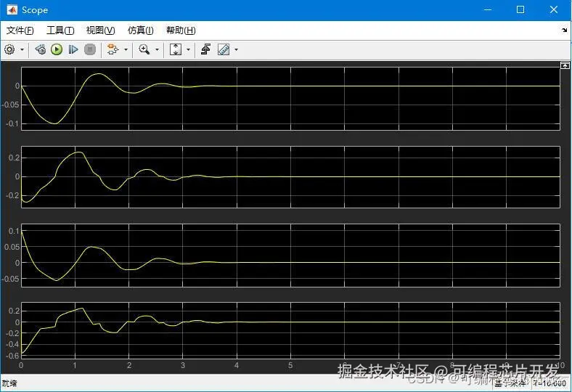
Task: Click the toolbar dock arrow at menu bar right
Action: (x=564, y=30)
